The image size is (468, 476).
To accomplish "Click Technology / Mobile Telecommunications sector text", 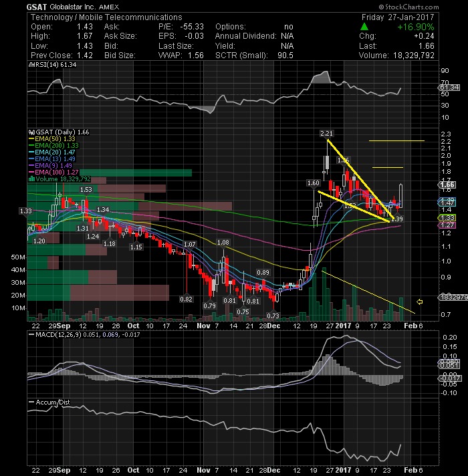I will click(x=106, y=17).
